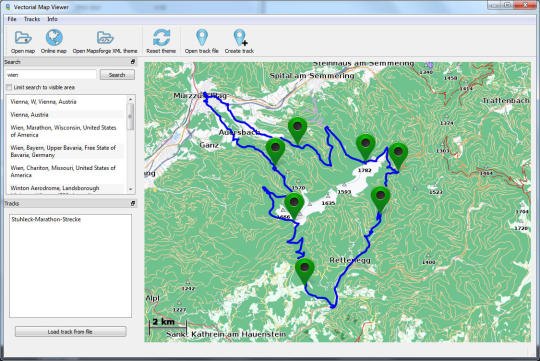This screenshot has height=361, width=540.
Task: Click search results scrollbar down arrow
Action: (x=131, y=189)
